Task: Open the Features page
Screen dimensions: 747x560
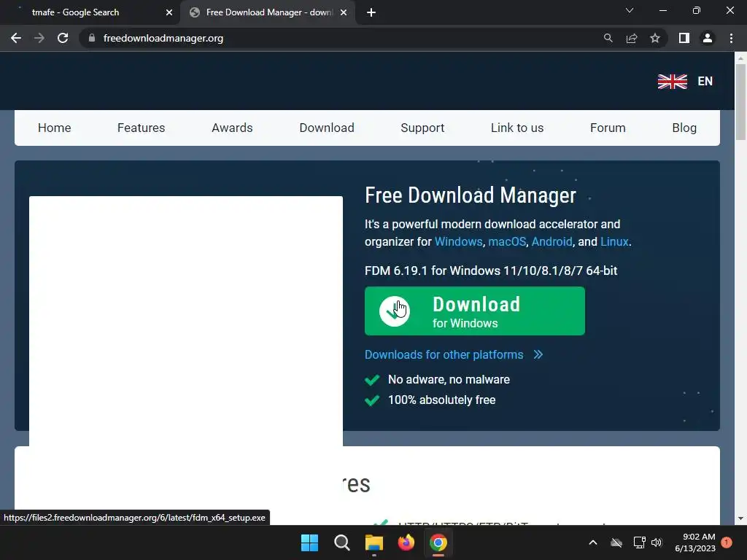Action: point(141,128)
